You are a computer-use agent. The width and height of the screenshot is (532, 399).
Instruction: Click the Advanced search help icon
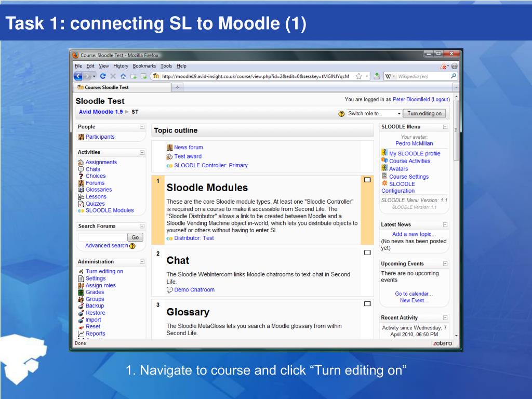pyautogui.click(x=132, y=246)
